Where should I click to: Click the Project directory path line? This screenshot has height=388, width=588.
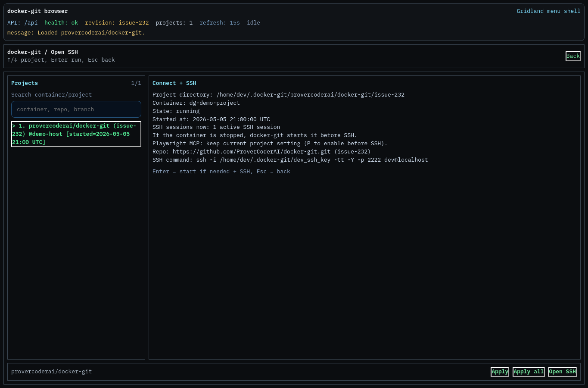coord(278,95)
